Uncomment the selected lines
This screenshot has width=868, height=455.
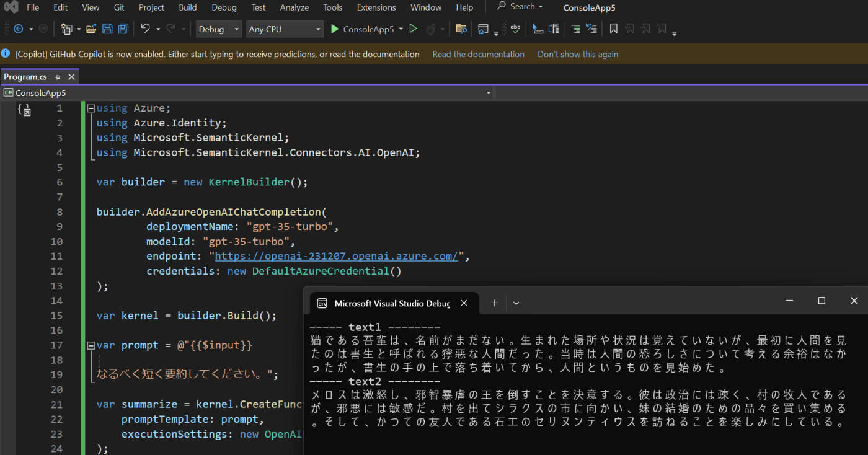(x=591, y=29)
